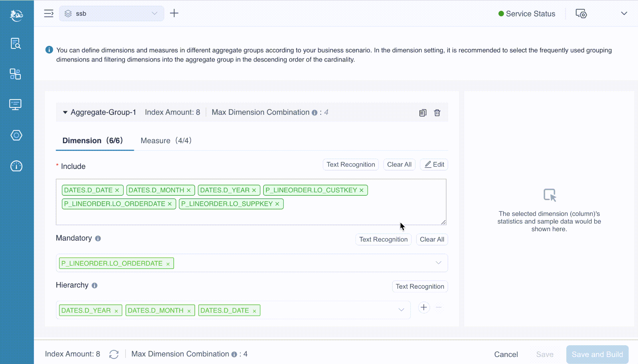Click Clear All for Include dimensions
Image resolution: width=638 pixels, height=364 pixels.
[x=399, y=165]
